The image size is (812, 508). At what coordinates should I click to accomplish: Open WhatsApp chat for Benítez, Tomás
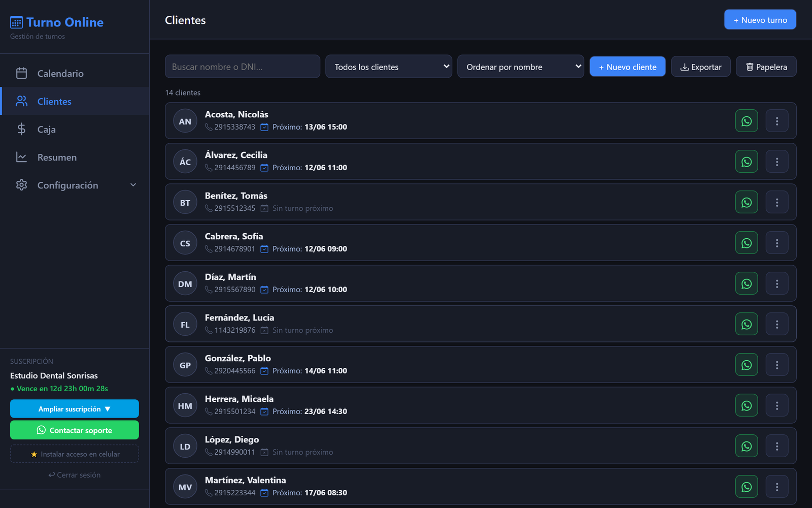click(x=747, y=202)
